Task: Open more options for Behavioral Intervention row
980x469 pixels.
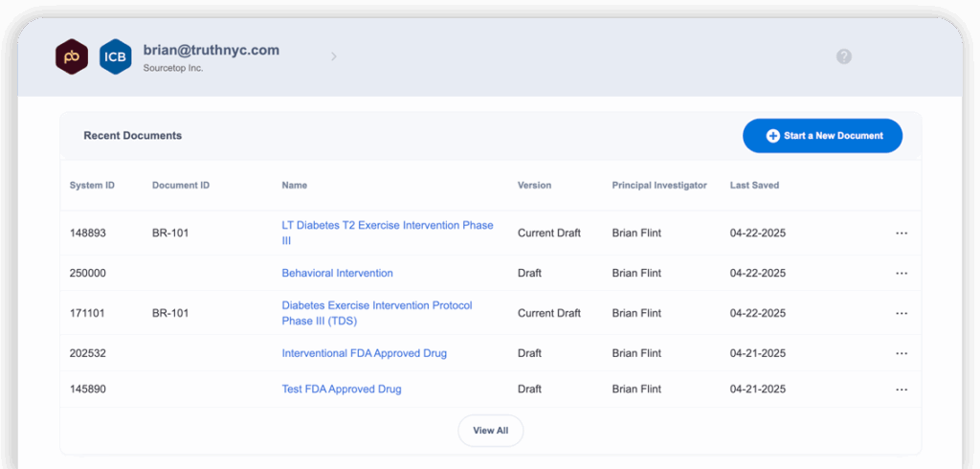Action: [x=901, y=274]
